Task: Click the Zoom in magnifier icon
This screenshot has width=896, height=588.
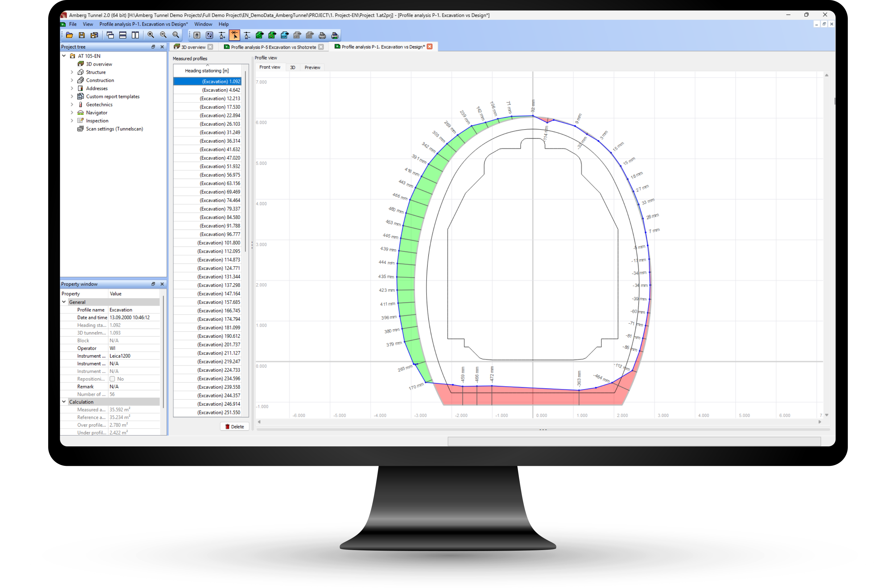Action: [x=151, y=35]
